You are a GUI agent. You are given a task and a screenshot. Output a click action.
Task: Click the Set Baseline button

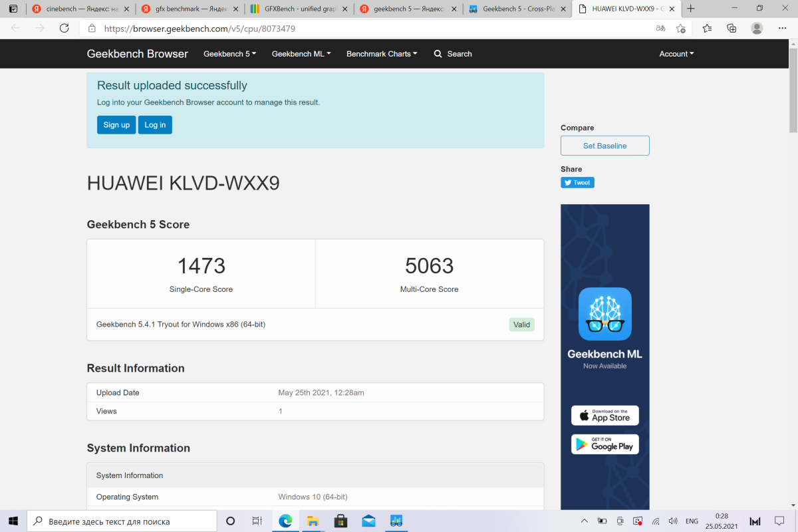tap(604, 146)
